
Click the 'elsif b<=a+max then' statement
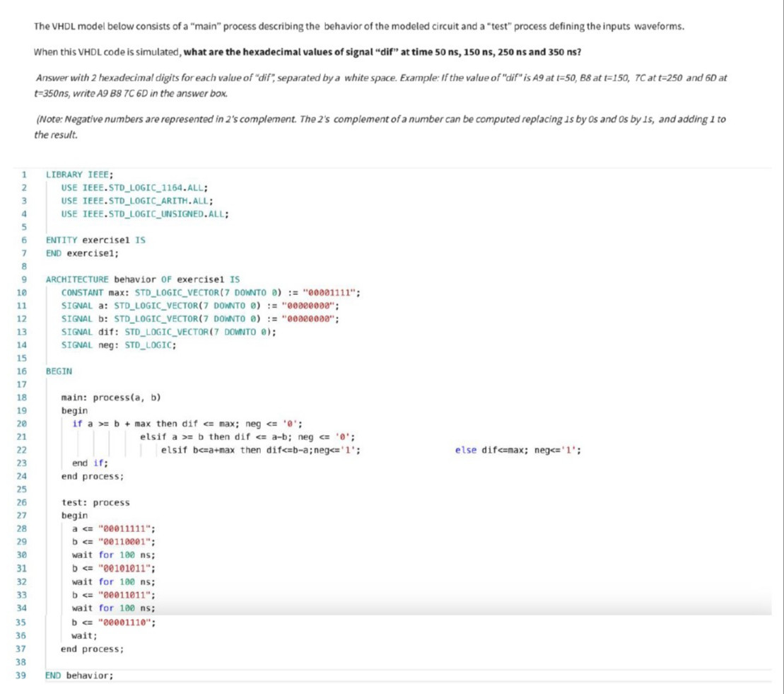(260, 450)
